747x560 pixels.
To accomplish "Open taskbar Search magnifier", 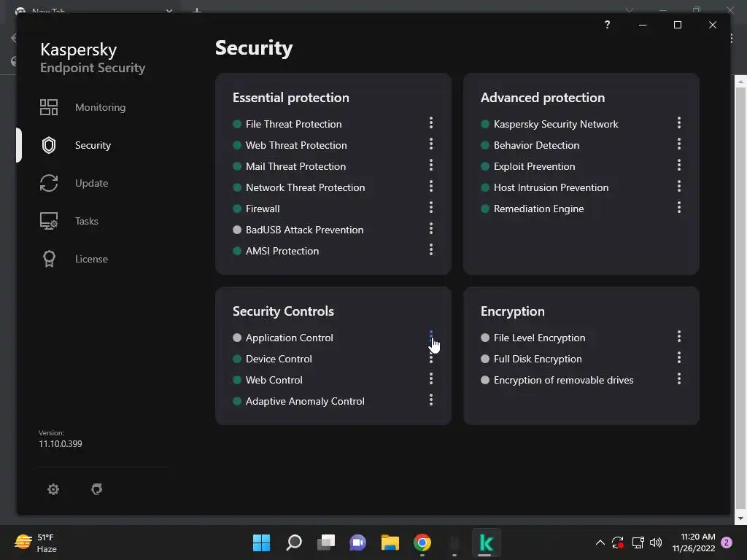I will (x=293, y=542).
